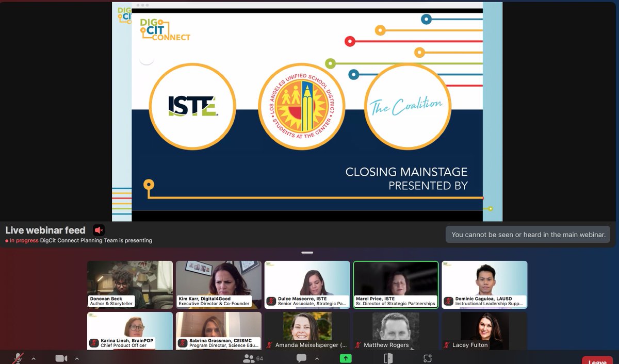The height and width of the screenshot is (364, 619).
Task: Click the gallery panel resize handle bar
Action: [307, 253]
